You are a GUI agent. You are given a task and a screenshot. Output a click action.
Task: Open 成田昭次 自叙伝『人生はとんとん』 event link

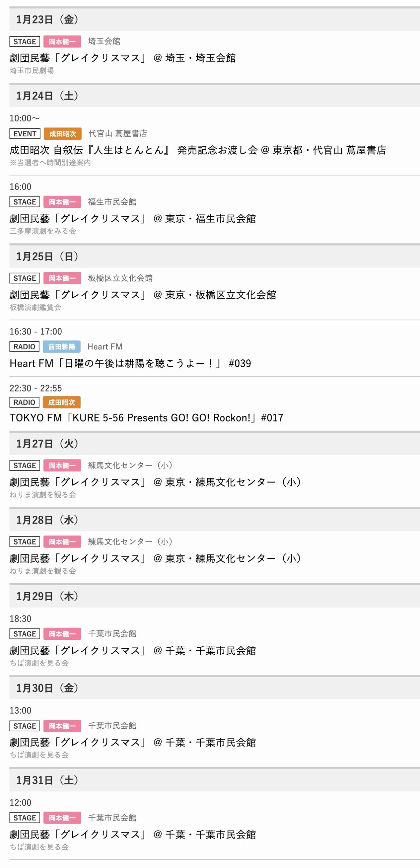197,150
